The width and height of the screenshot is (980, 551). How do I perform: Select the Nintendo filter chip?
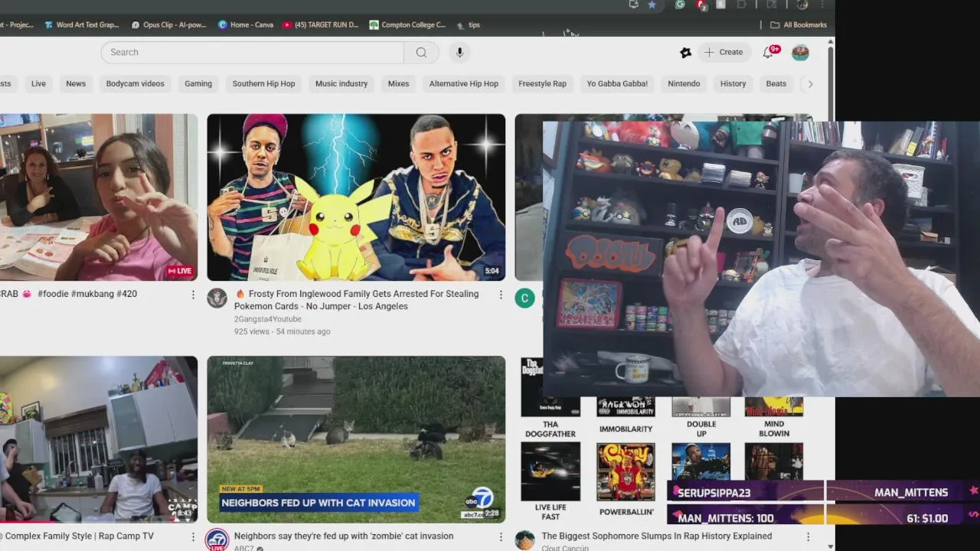click(684, 84)
